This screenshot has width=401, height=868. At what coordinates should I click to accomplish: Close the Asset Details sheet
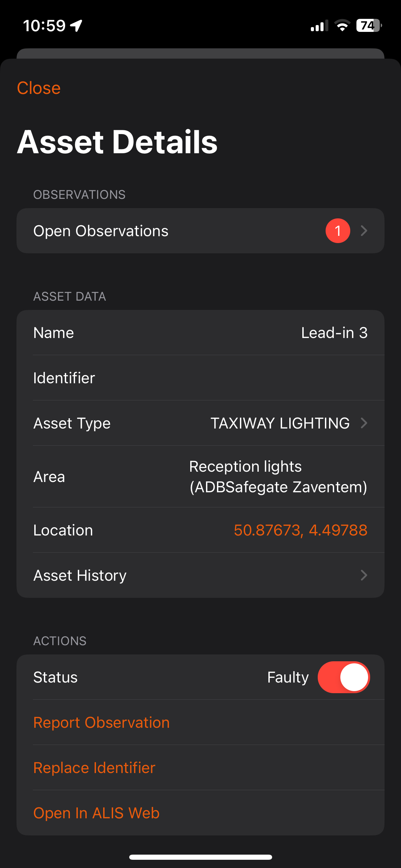coord(39,88)
